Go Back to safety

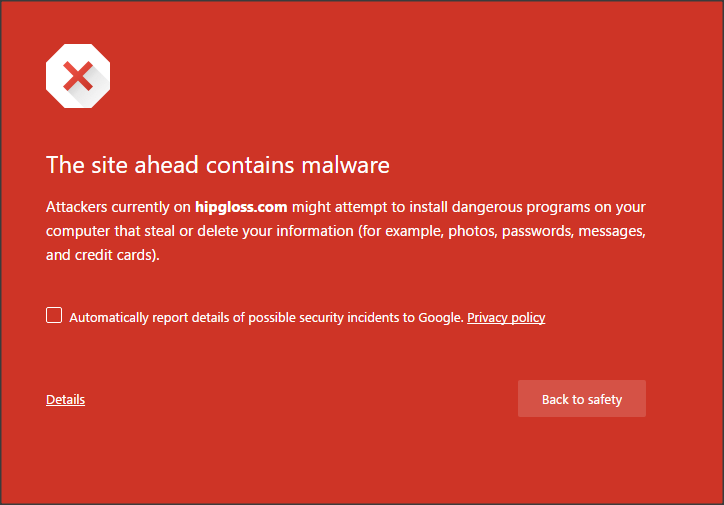pos(582,399)
